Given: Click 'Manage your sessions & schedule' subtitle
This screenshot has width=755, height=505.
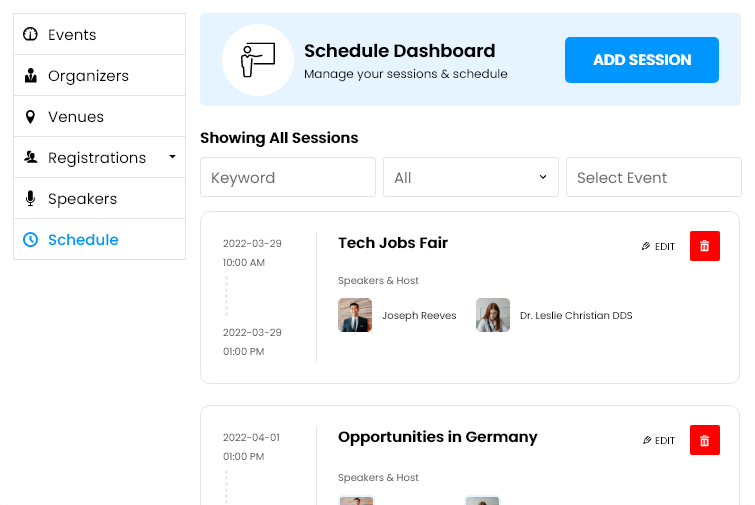Looking at the screenshot, I should coord(405,74).
